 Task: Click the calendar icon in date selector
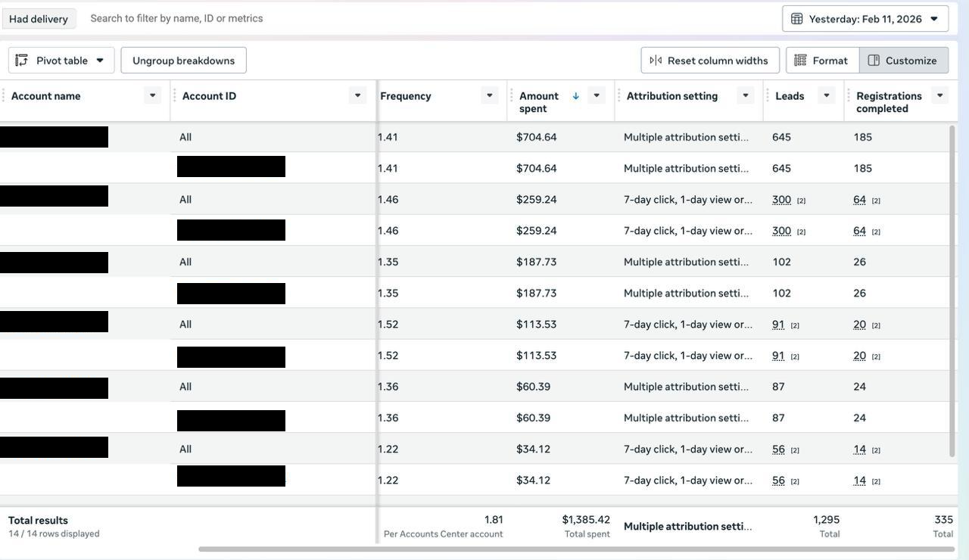pos(796,19)
